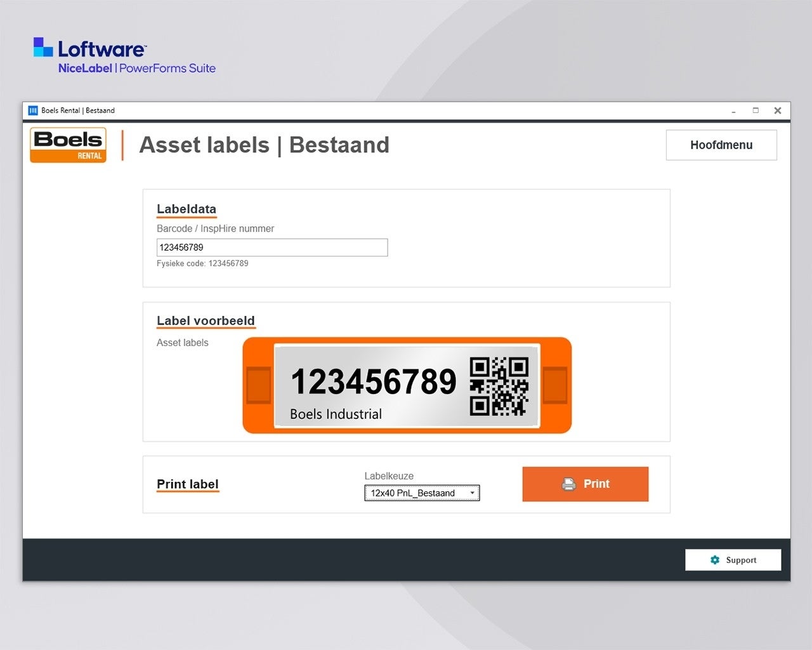The width and height of the screenshot is (812, 650).
Task: Click the Boels Industrial text on the label
Action: [336, 415]
